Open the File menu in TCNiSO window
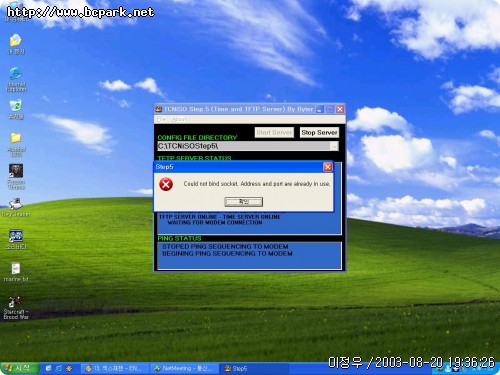The width and height of the screenshot is (500, 375). [x=161, y=119]
